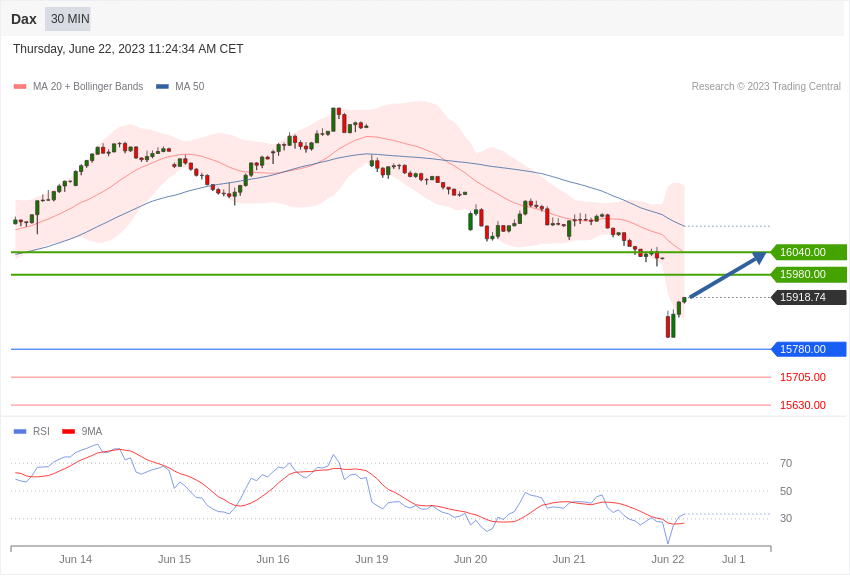Click the 15705.00 red support label
This screenshot has height=576, width=850.
tap(802, 377)
